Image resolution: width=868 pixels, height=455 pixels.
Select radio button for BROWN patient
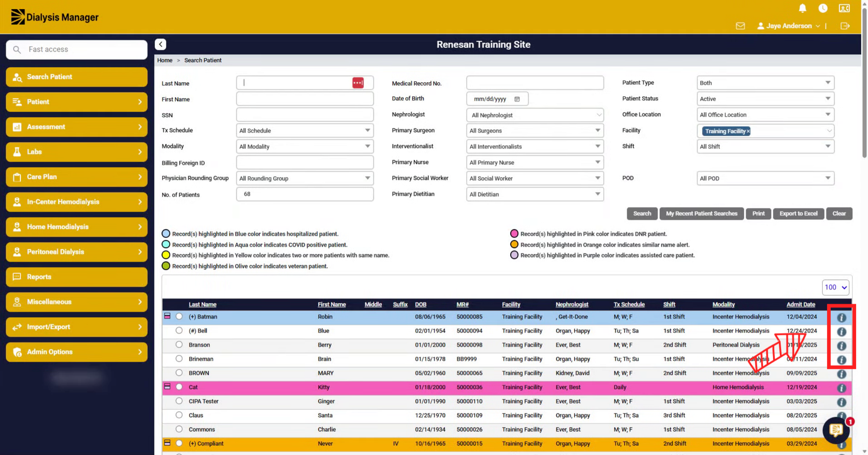(x=179, y=373)
